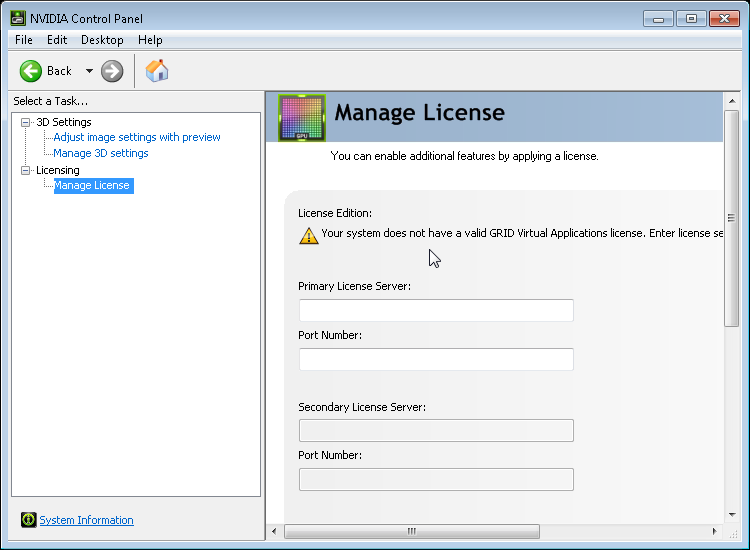Minimize the NVIDIA Control Panel window
This screenshot has width=750, height=550.
click(x=658, y=19)
